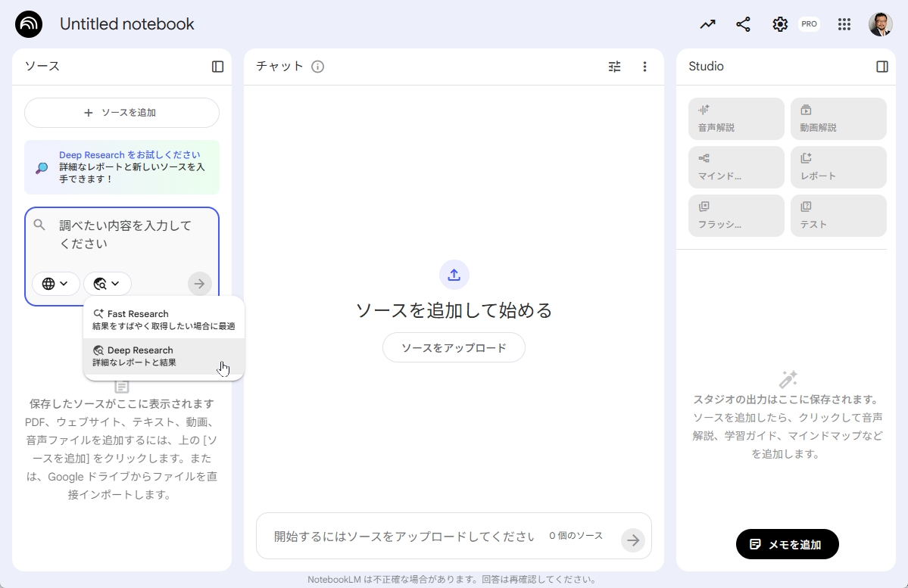The image size is (908, 588).
Task: Open the web source globe dropdown
Action: click(55, 283)
